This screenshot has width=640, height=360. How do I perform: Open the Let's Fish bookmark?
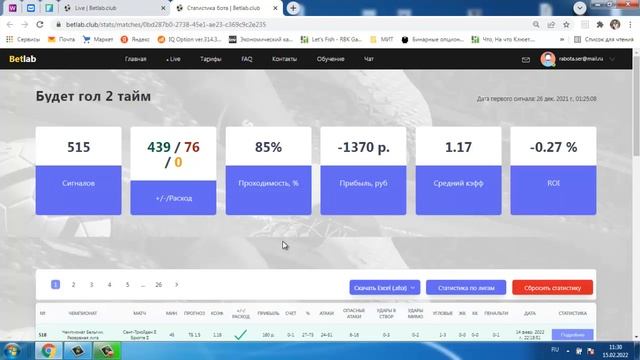(331, 40)
